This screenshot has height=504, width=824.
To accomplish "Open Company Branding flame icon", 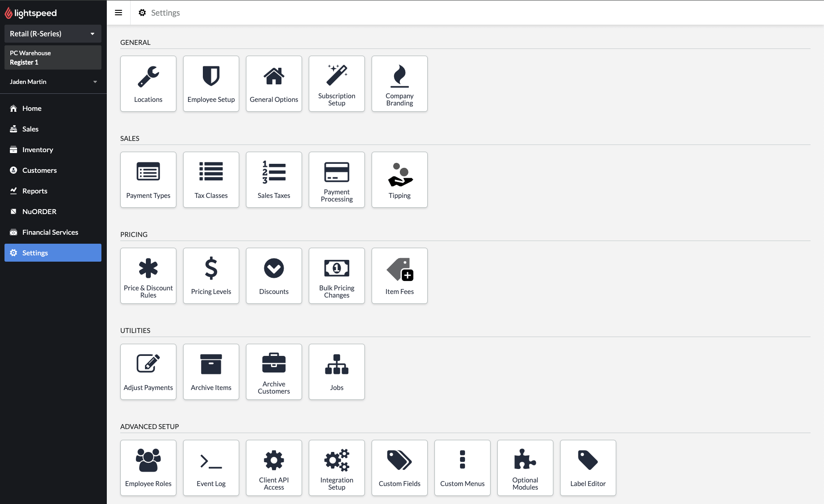I will point(399,76).
